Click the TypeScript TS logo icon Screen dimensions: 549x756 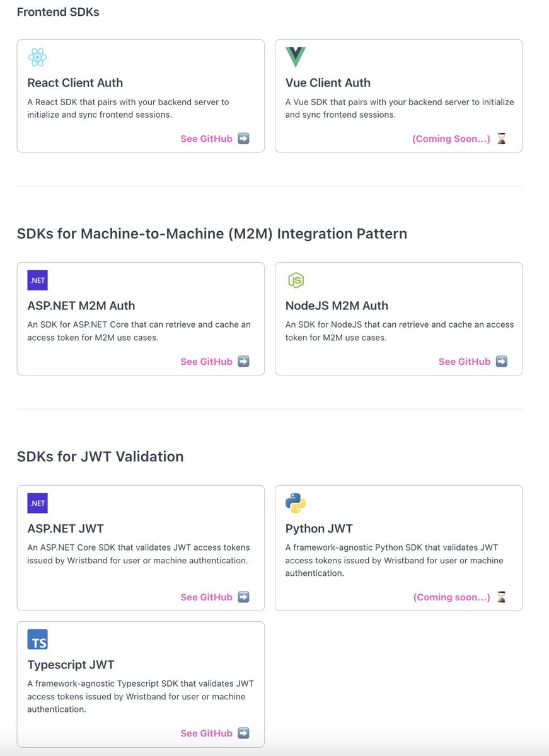(37, 639)
